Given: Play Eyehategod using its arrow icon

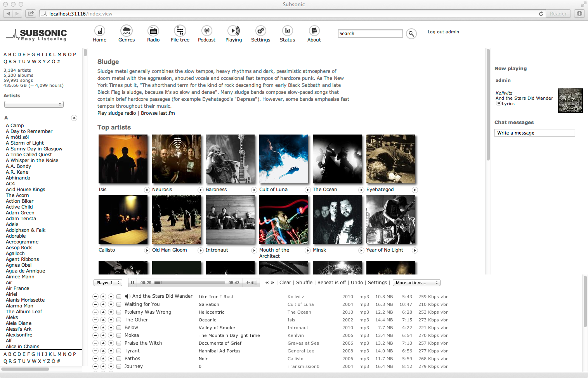Looking at the screenshot, I should coord(415,190).
